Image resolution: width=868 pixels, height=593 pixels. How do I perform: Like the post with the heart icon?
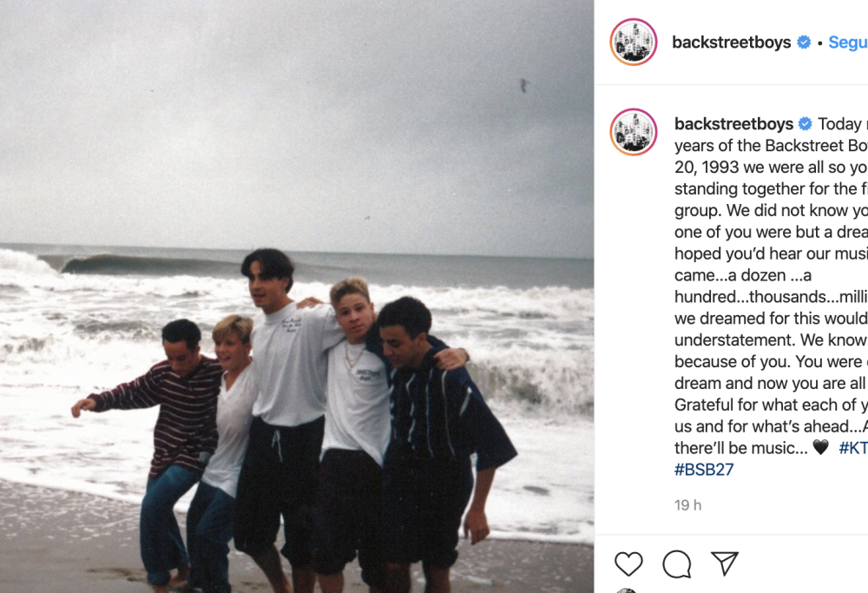[x=628, y=564]
